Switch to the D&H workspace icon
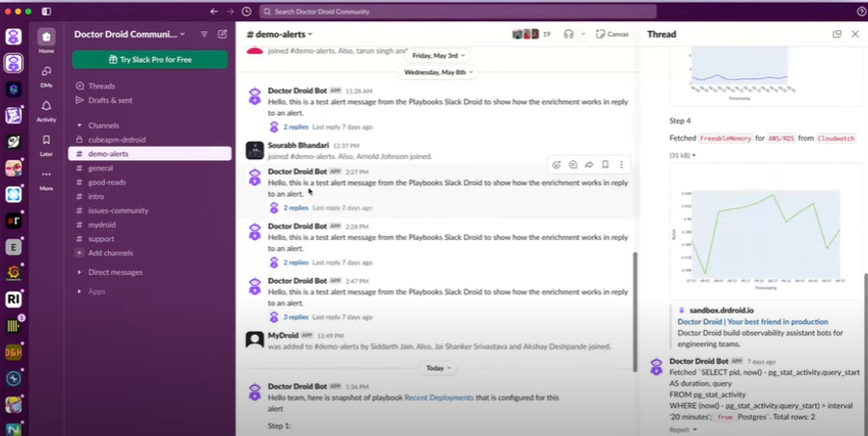 pos(14,352)
